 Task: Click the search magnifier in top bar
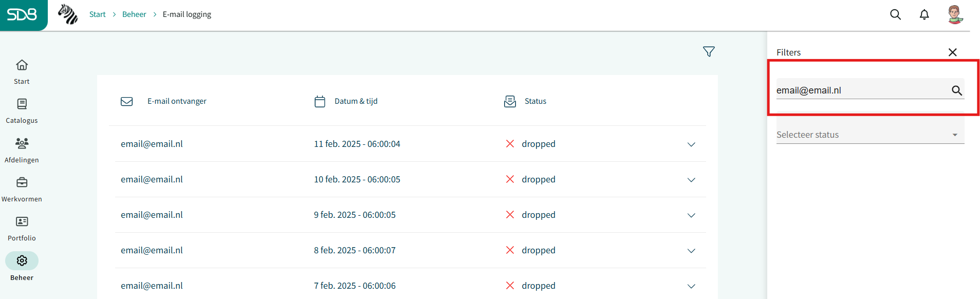click(895, 14)
